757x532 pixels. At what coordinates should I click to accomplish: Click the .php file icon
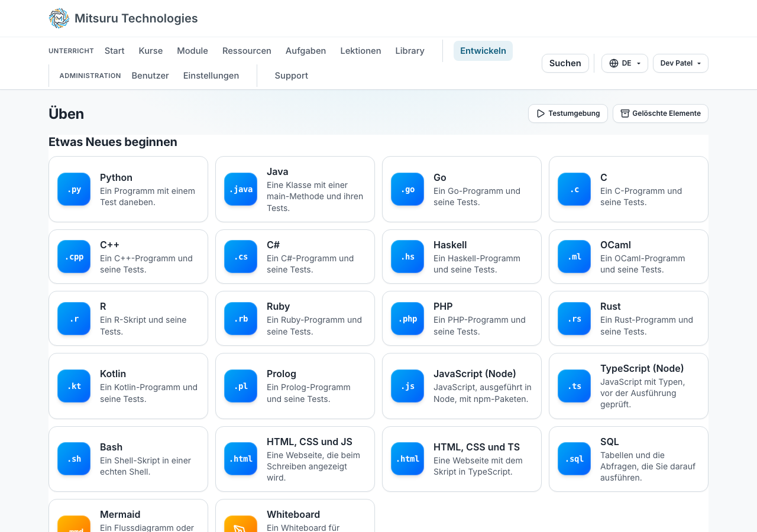coord(407,319)
